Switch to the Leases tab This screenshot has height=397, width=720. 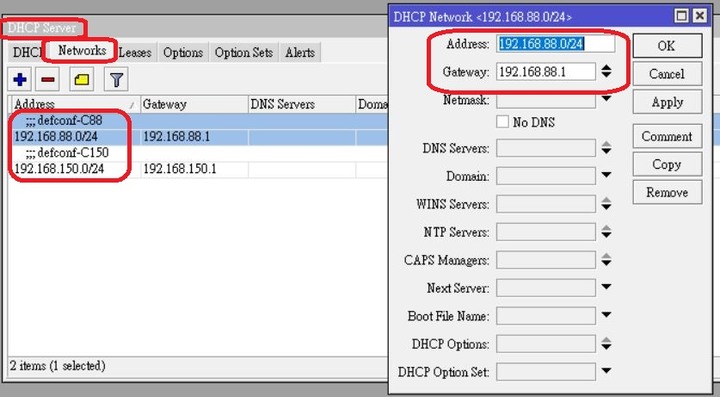click(x=135, y=52)
